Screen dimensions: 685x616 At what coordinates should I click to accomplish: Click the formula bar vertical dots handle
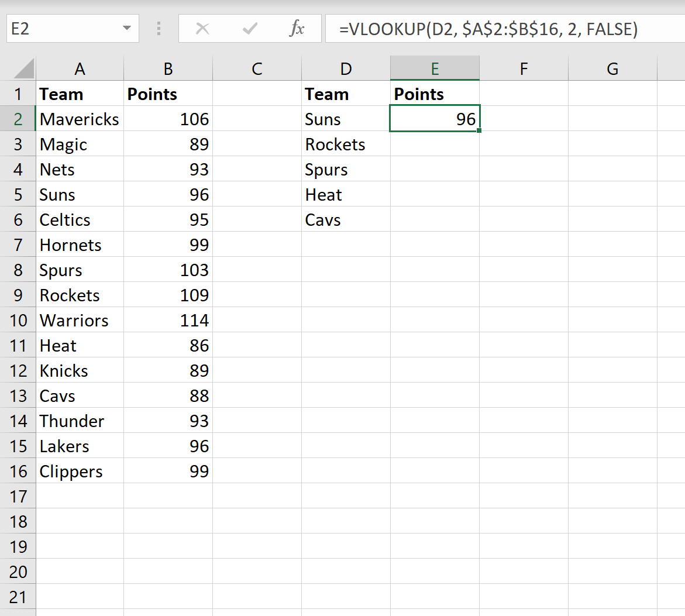(x=159, y=29)
